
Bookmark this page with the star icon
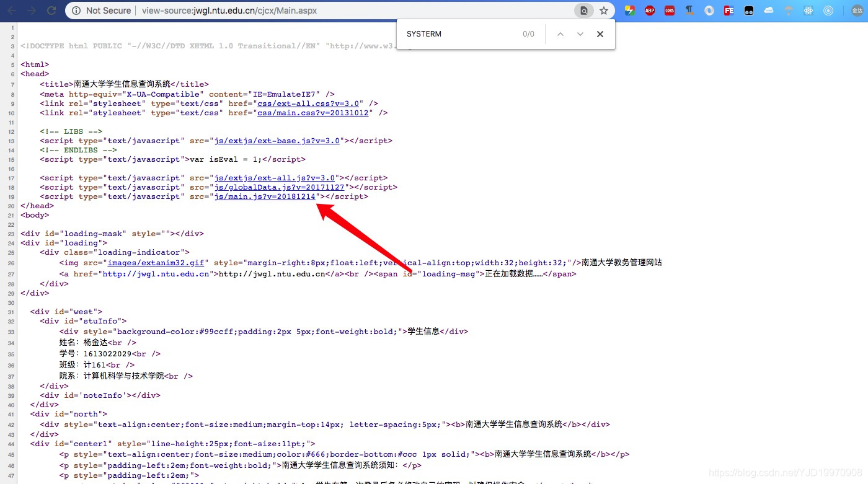(x=603, y=11)
